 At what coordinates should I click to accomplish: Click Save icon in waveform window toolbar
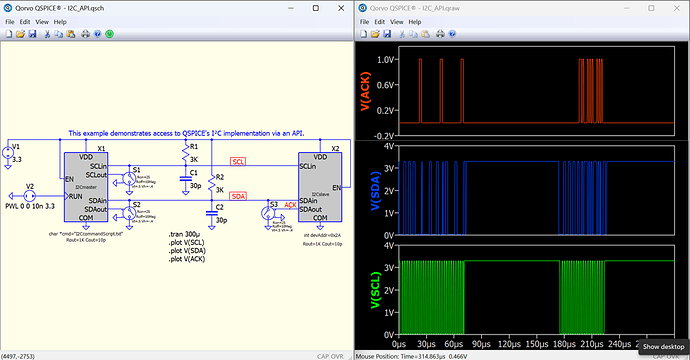pyautogui.click(x=387, y=34)
